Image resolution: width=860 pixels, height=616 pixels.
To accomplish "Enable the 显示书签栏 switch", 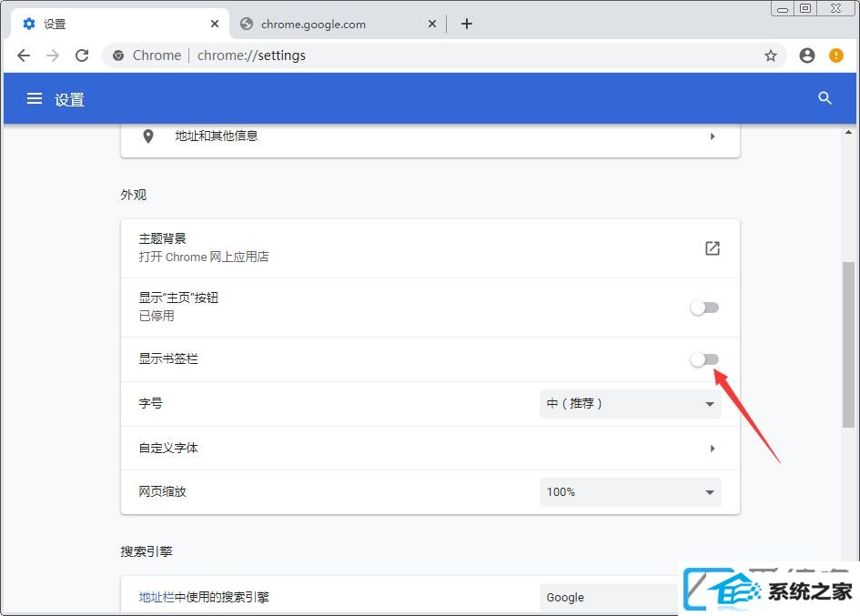I will (x=704, y=359).
